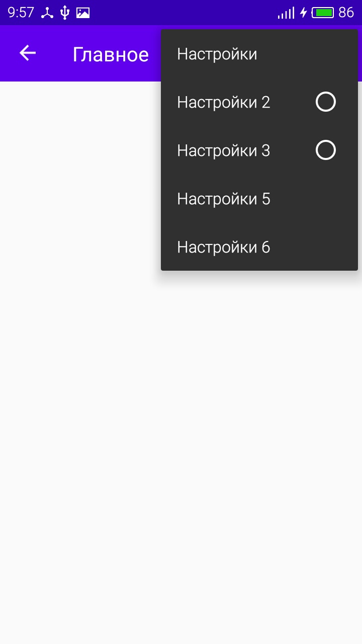Tap the green battery icon
Screen dimensions: 362x644
[x=323, y=13]
